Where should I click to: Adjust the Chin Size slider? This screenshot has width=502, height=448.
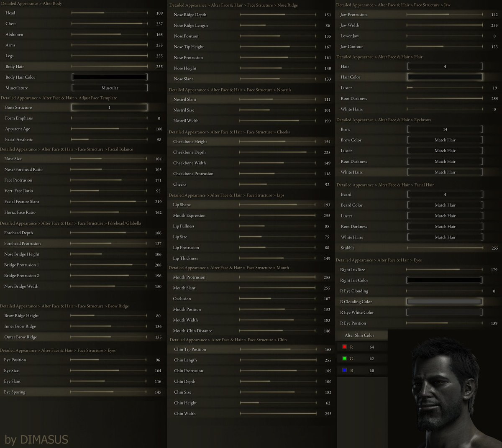point(278,392)
